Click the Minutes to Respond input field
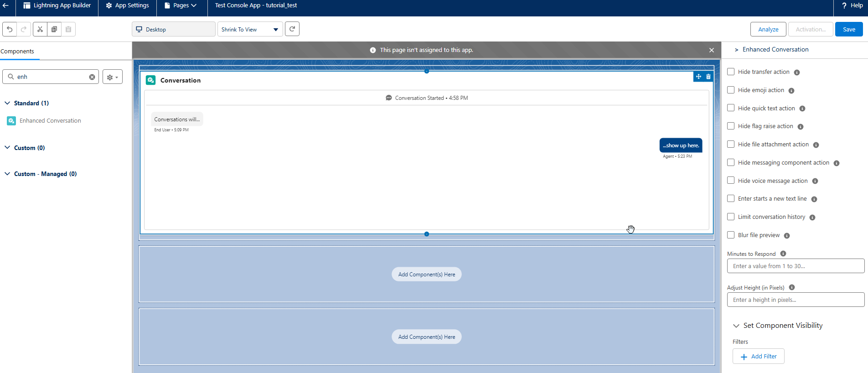This screenshot has height=373, width=868. click(x=796, y=266)
